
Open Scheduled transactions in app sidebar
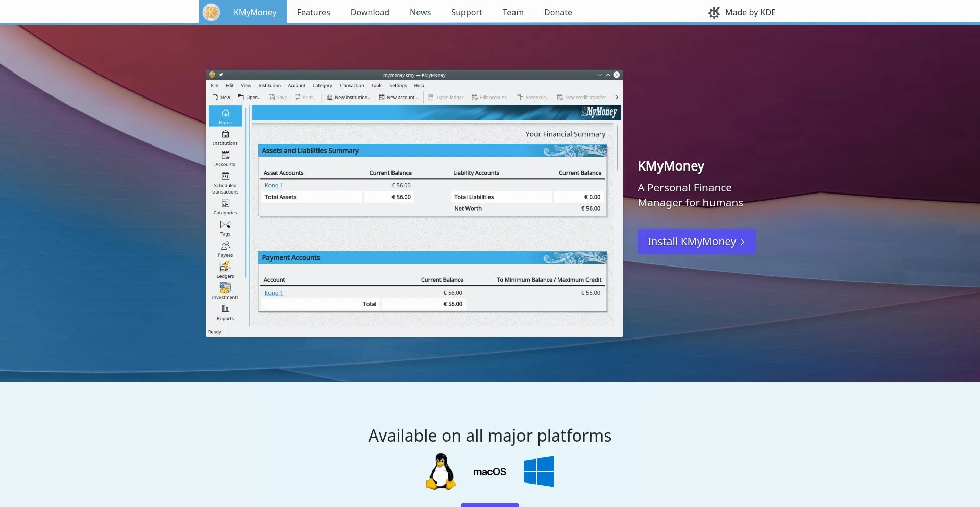click(x=225, y=183)
